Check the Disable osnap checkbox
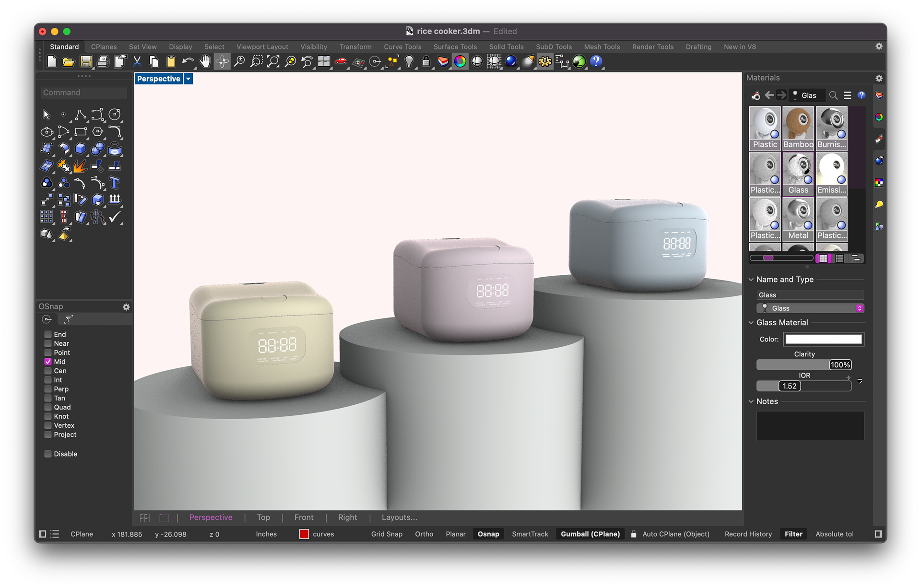This screenshot has width=921, height=588. [48, 454]
